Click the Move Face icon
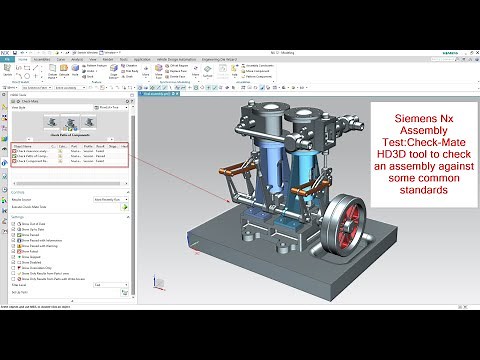Viewport: 480px width, 360px height. (158, 68)
